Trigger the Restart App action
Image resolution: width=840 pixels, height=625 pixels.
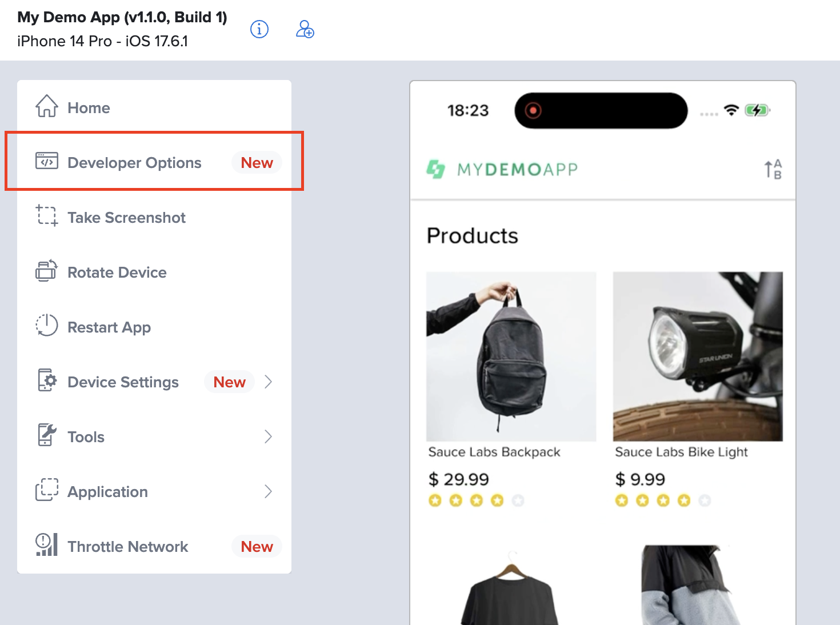(46, 326)
